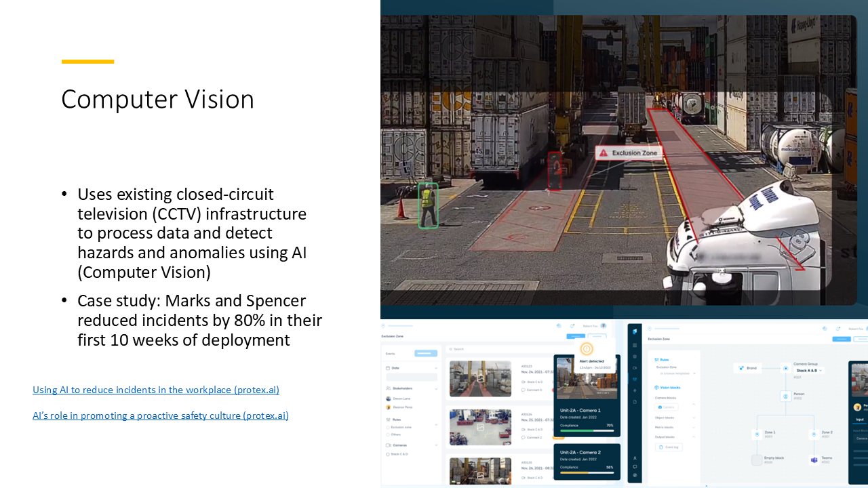Select the 'Exclusion zone' rule option
The image size is (868, 488).
tap(399, 427)
